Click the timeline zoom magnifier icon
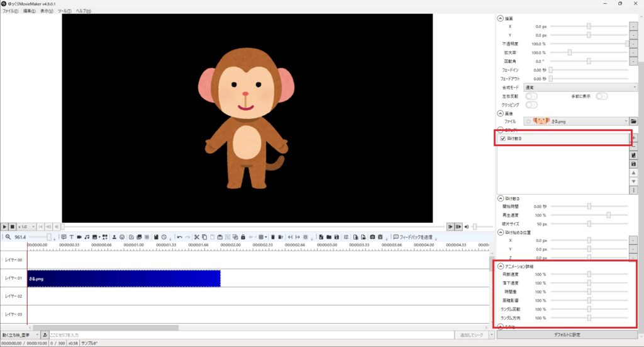The width and height of the screenshot is (644, 347). tap(8, 237)
